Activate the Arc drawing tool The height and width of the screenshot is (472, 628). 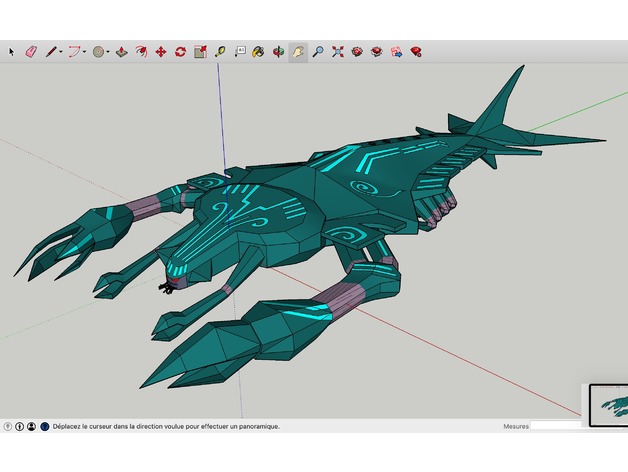[x=74, y=51]
